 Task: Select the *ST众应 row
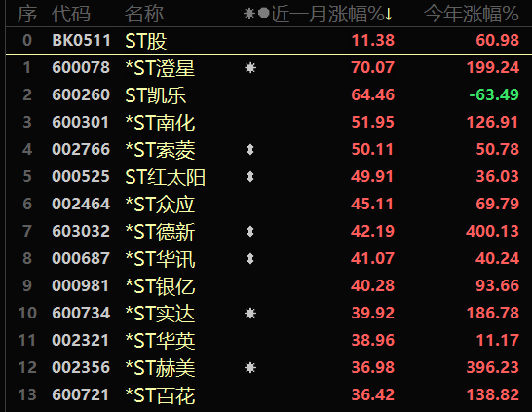point(269,205)
